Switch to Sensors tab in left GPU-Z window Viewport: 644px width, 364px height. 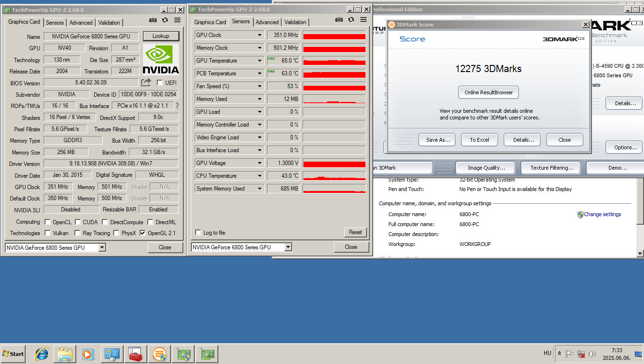[55, 22]
